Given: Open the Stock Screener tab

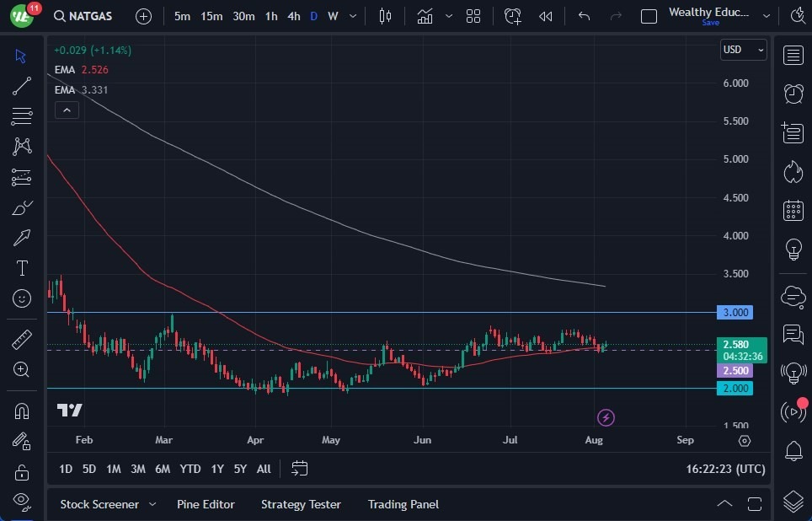Looking at the screenshot, I should pyautogui.click(x=99, y=504).
